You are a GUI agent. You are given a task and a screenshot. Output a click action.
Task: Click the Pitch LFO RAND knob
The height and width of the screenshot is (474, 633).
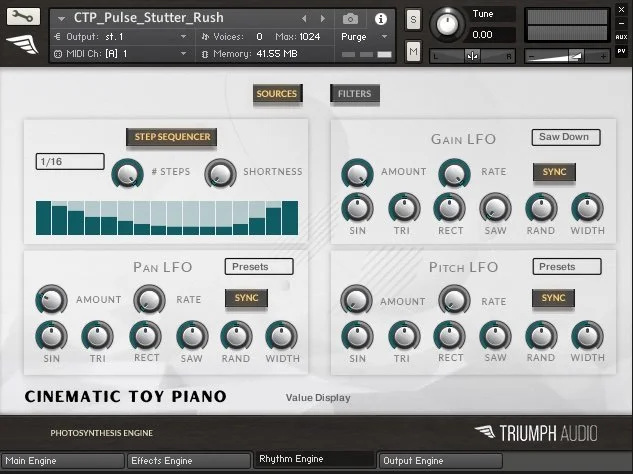(541, 336)
